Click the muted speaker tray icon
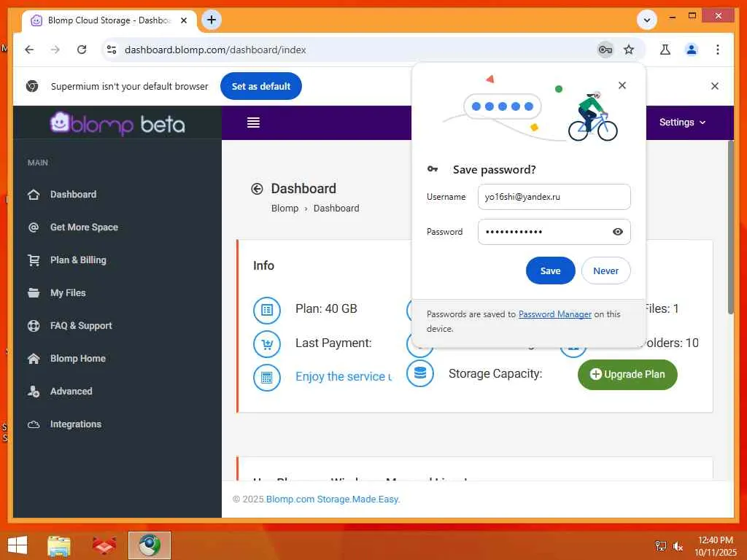 tap(678, 546)
